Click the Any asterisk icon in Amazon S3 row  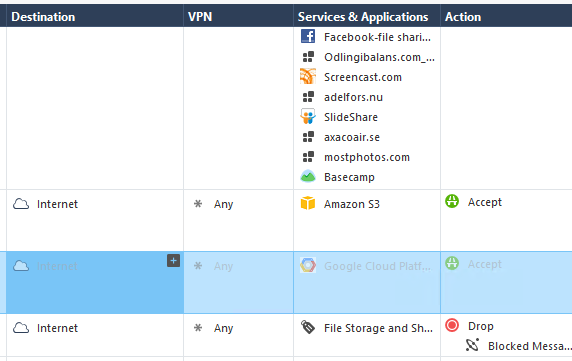pos(198,203)
